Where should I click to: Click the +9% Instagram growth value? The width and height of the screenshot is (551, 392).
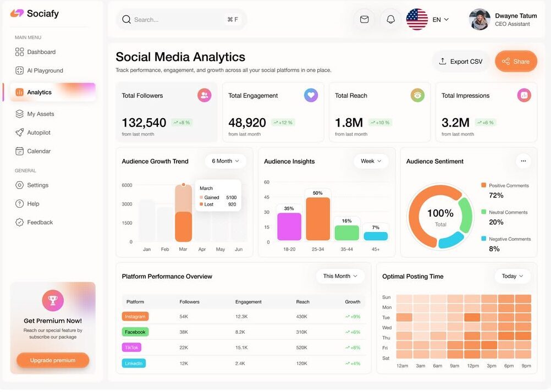[x=353, y=317]
